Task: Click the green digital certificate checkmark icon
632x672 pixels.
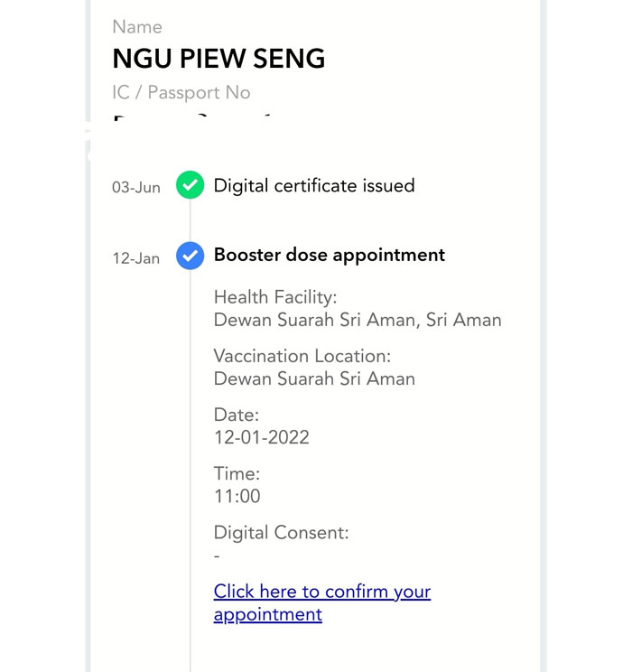Action: click(190, 186)
